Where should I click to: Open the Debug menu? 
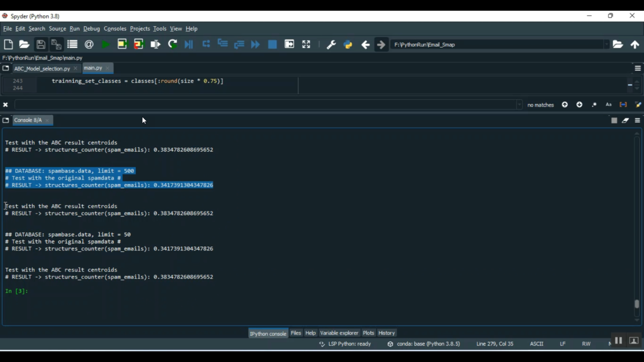[x=91, y=29]
